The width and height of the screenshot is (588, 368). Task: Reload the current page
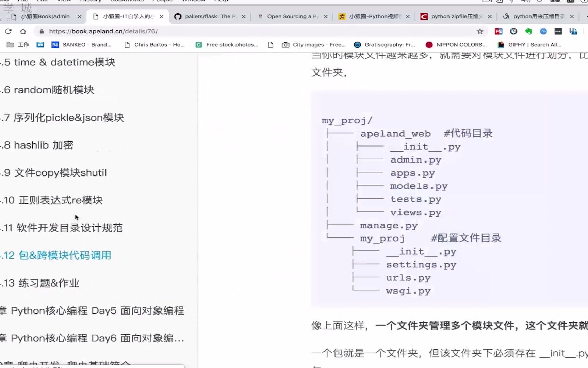8,31
